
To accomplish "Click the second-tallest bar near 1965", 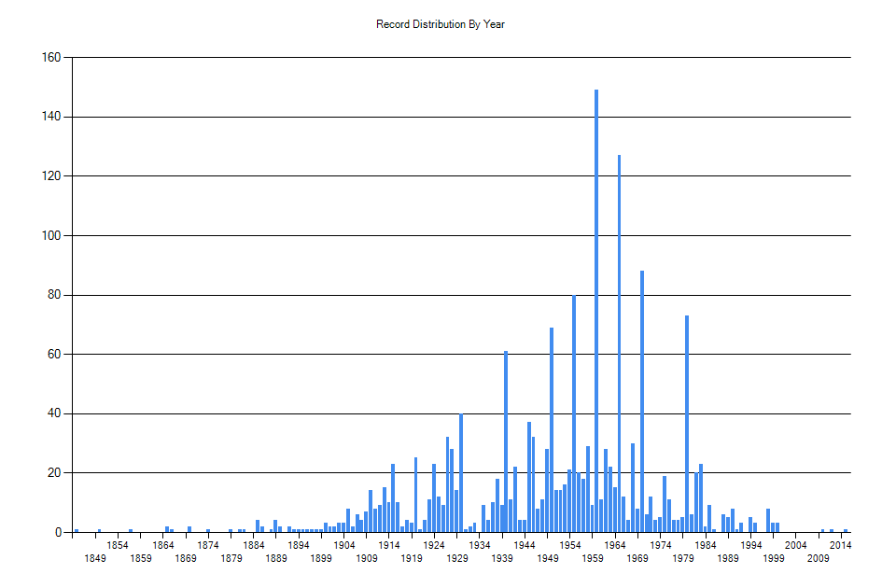I will point(619,345).
